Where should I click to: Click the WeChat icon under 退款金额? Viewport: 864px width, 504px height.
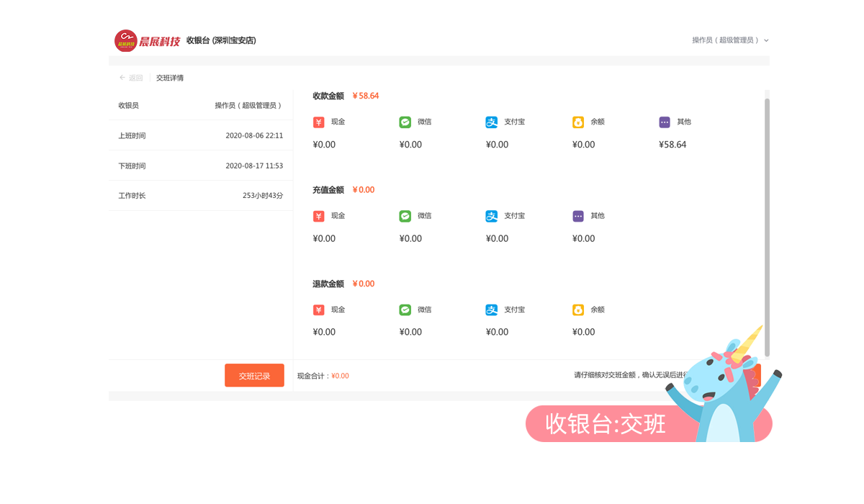click(x=405, y=310)
